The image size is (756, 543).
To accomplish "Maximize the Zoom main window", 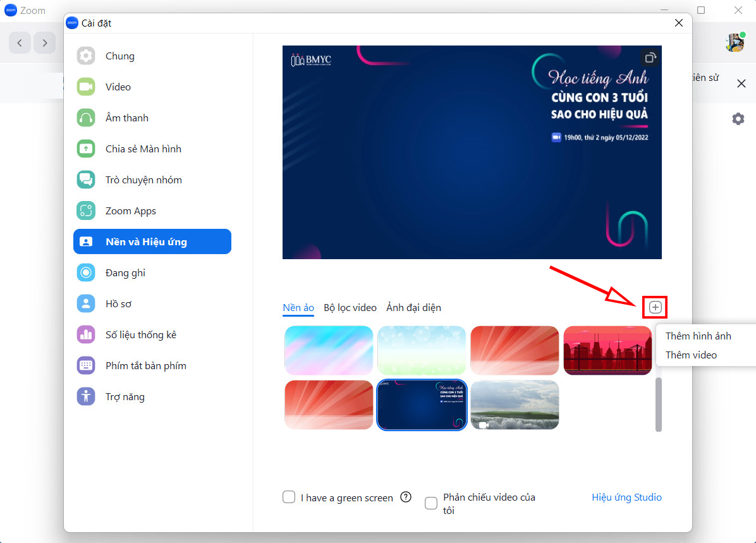I will 701,10.
